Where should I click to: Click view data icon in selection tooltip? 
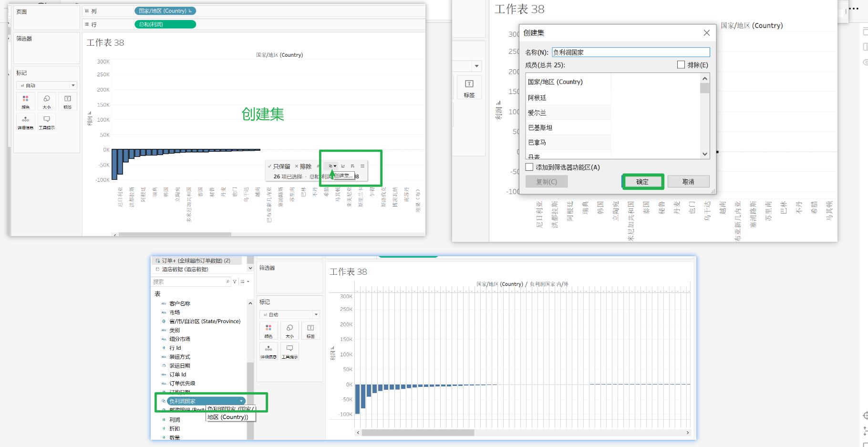point(362,166)
